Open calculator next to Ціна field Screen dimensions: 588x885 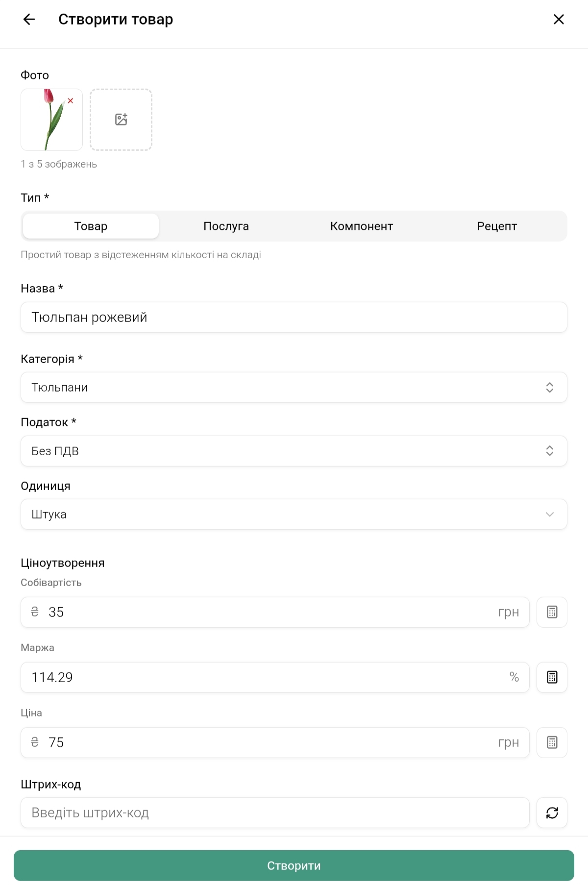[x=552, y=742]
